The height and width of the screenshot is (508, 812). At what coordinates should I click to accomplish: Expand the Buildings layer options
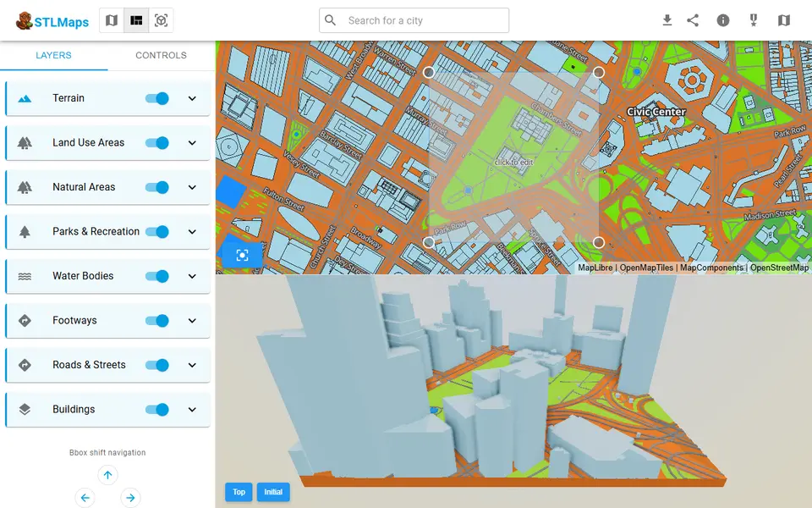[x=192, y=410]
